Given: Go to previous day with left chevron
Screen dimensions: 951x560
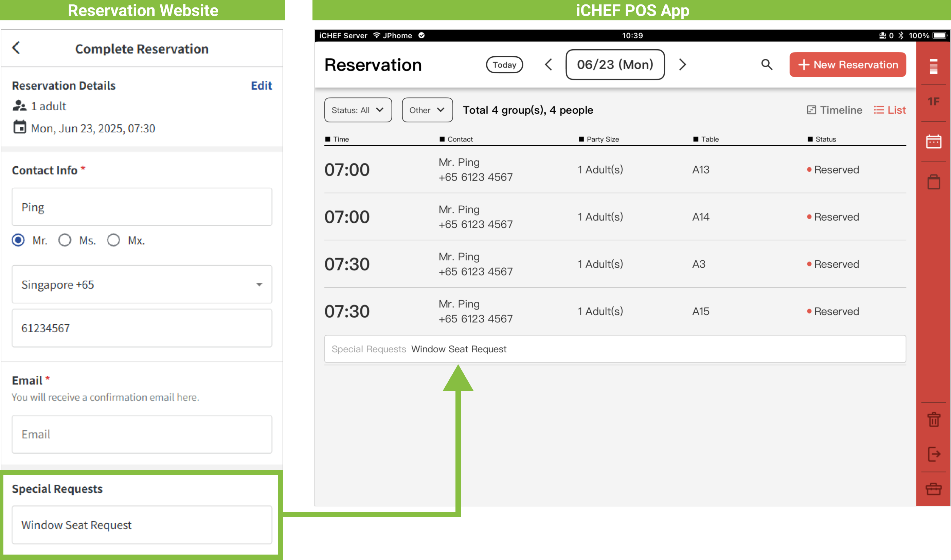Looking at the screenshot, I should (x=549, y=64).
